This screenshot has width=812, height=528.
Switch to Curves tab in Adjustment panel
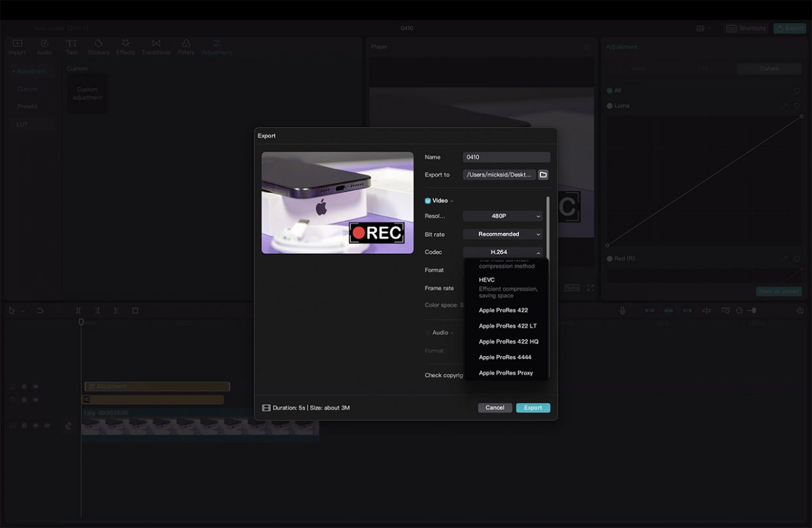click(769, 69)
